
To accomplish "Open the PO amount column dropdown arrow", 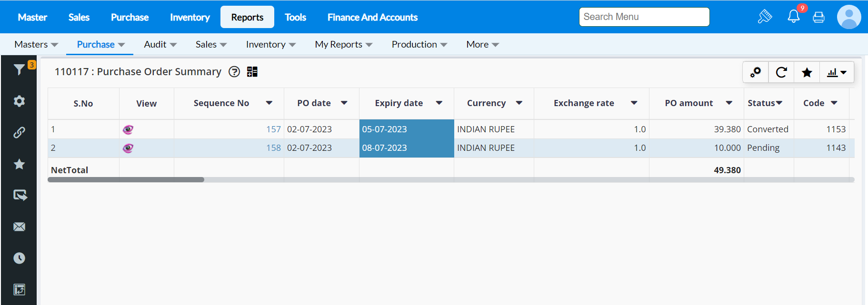I will pyautogui.click(x=729, y=103).
